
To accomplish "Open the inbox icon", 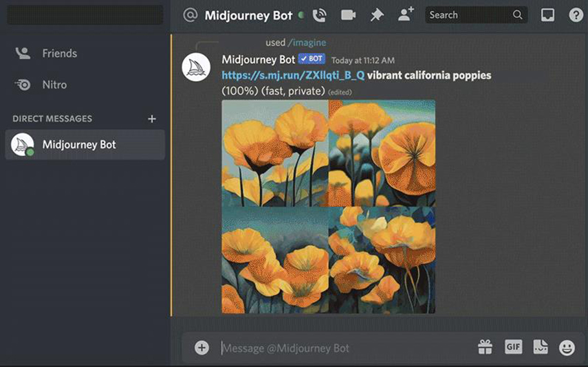I will tap(547, 15).
